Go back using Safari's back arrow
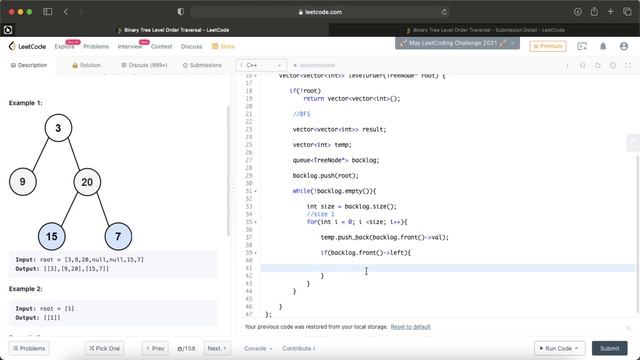 point(66,12)
